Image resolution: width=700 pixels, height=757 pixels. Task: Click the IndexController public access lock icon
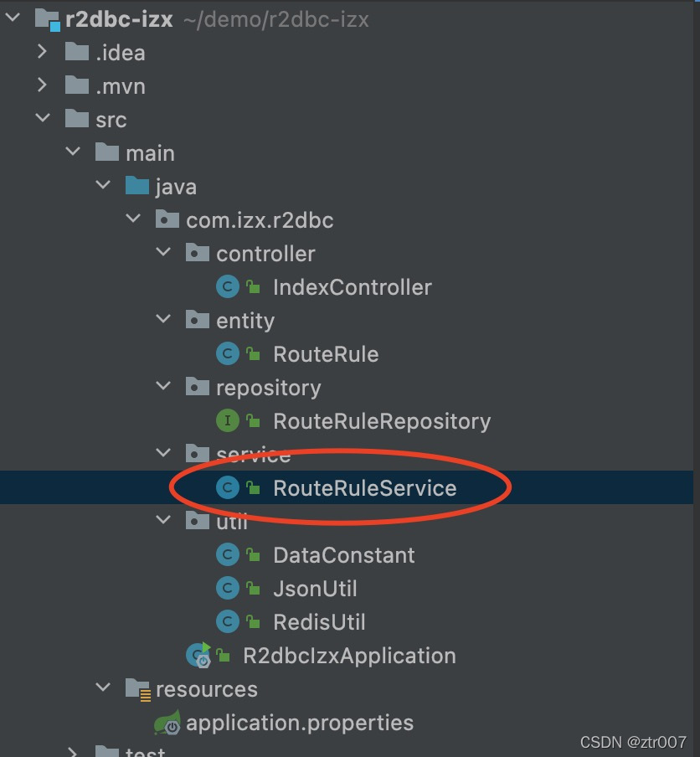point(254,286)
